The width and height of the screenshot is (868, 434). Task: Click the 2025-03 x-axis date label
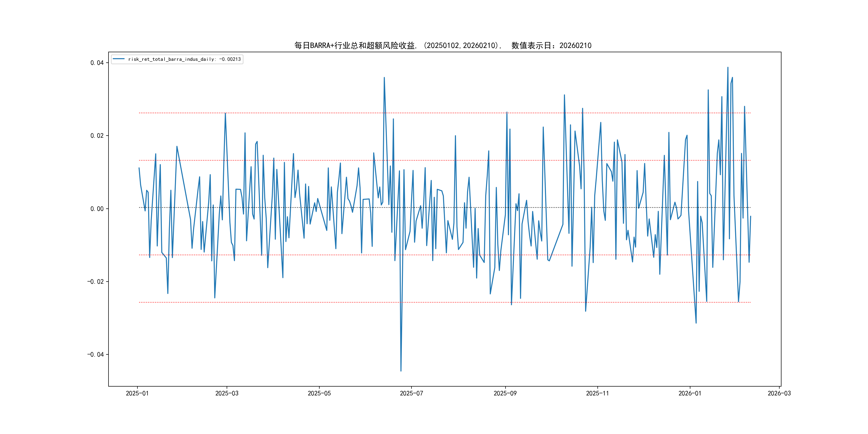[227, 393]
